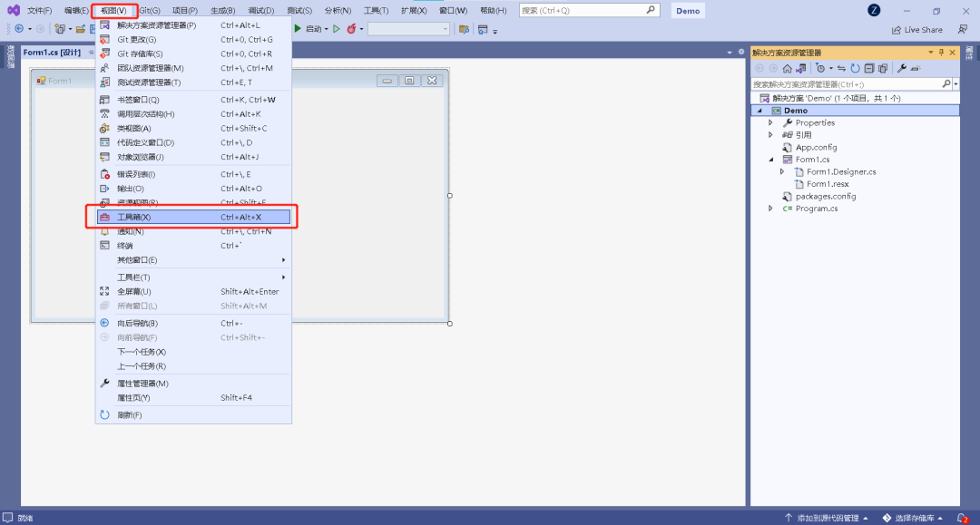The width and height of the screenshot is (980, 525).
Task: Toggle sync with active document icon
Action: [841, 68]
